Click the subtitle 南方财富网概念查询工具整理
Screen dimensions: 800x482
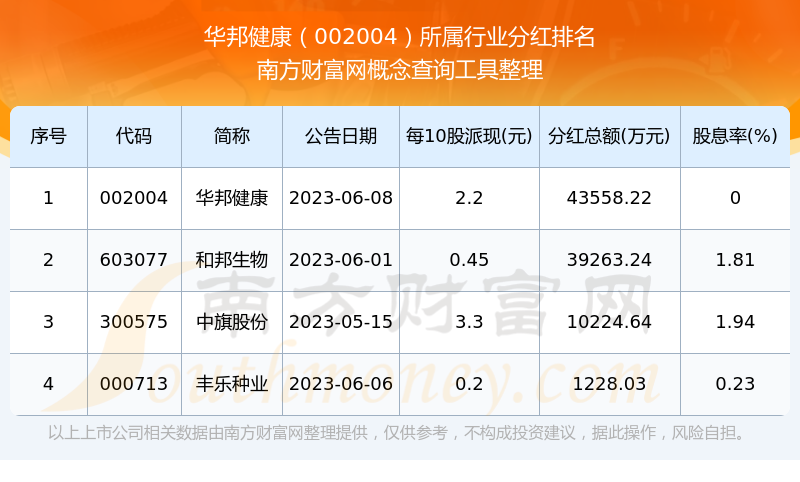399,70
